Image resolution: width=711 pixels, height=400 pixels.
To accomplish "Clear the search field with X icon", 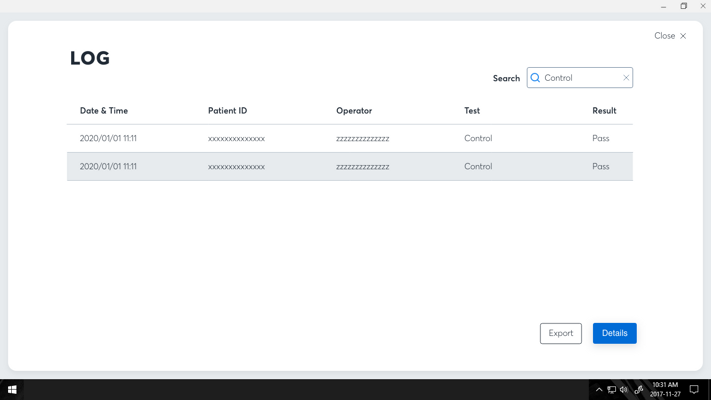I will pyautogui.click(x=626, y=78).
